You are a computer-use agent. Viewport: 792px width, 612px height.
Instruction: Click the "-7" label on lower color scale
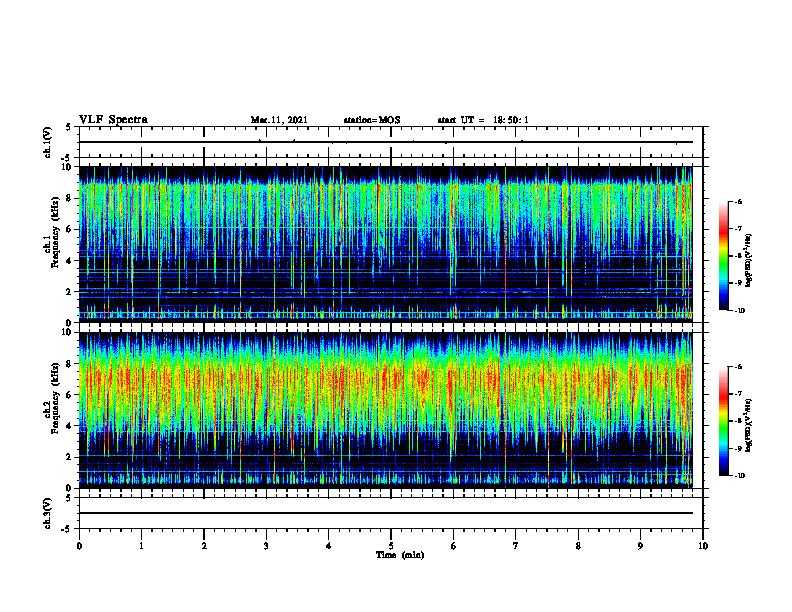click(738, 394)
